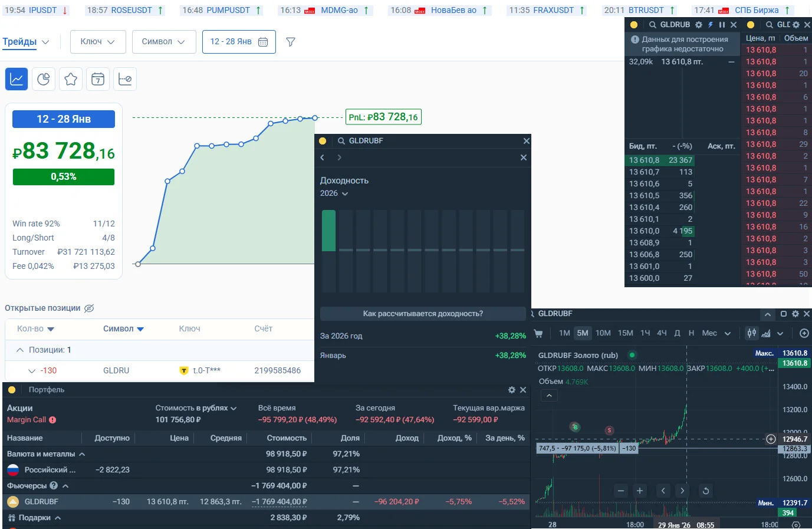812x529 pixels.
Task: Click the calendar icon in date range field
Action: pos(263,42)
